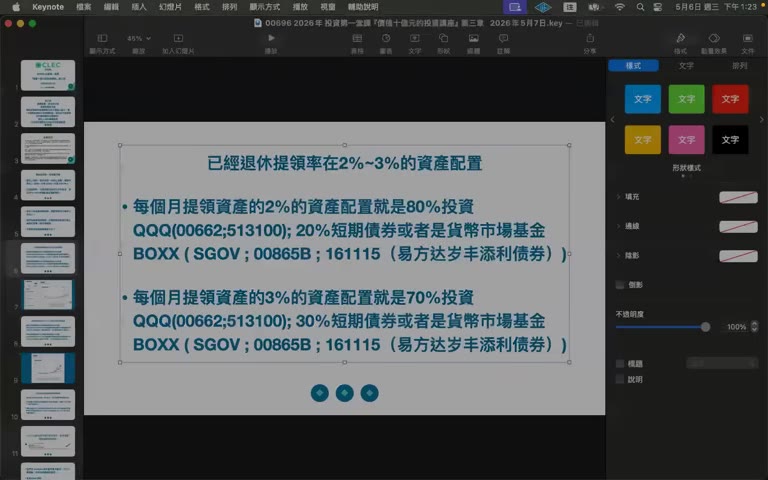768x480 pixels.
Task: Click the slide title 已經退休提領率在2%~3%的資產配置
Action: 344,163
